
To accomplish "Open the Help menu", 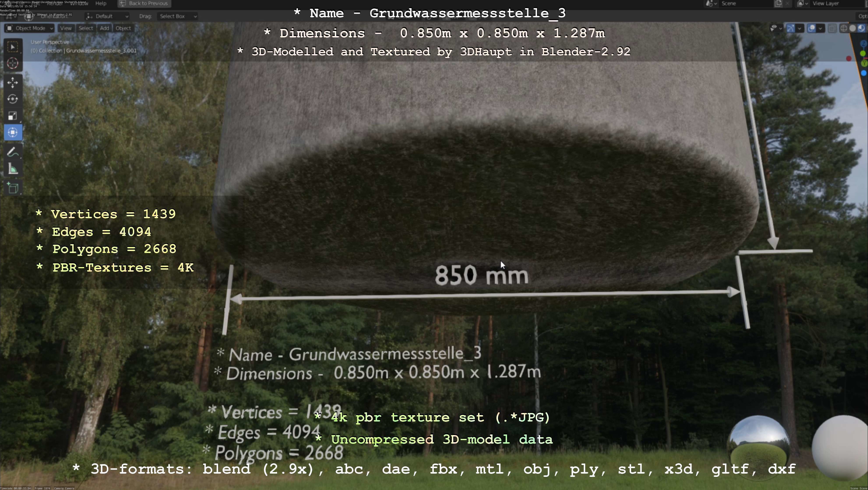I will (x=101, y=3).
